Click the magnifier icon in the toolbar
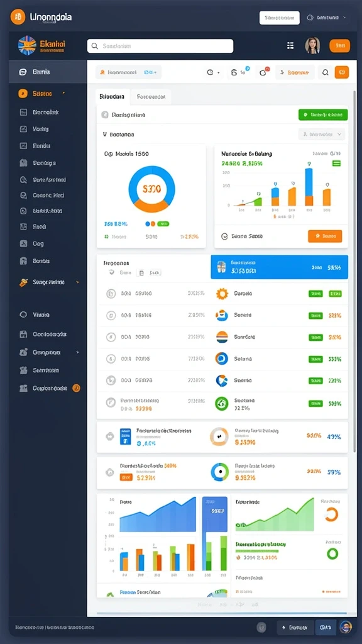 click(x=326, y=72)
